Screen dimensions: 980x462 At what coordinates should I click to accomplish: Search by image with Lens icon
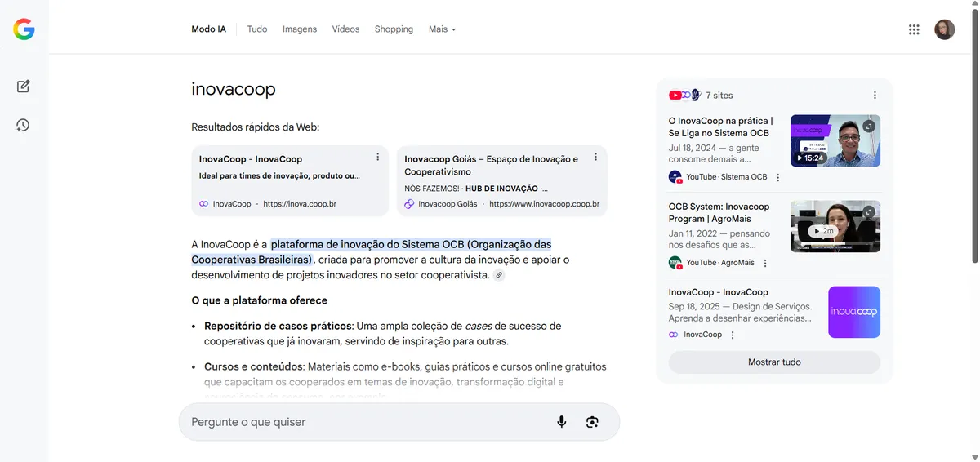click(592, 422)
